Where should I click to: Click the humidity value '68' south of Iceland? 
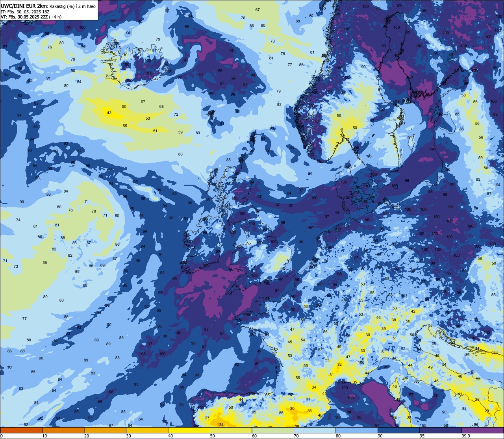[x=161, y=107]
